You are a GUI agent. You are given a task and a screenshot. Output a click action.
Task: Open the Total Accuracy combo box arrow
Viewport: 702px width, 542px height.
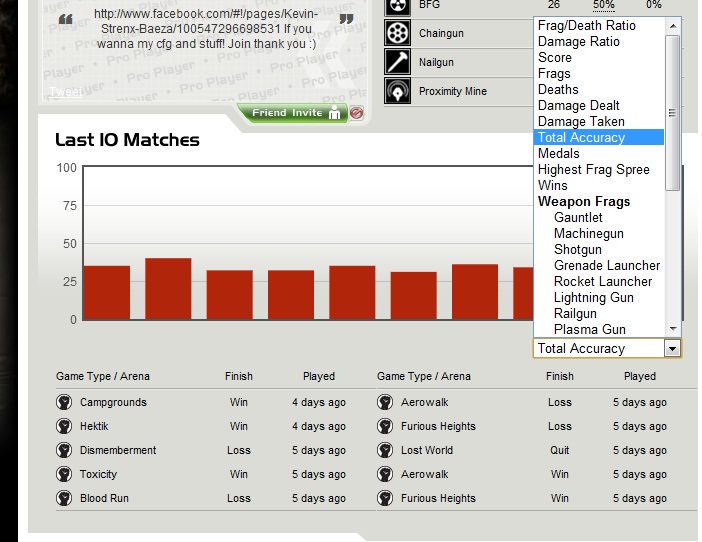[672, 349]
